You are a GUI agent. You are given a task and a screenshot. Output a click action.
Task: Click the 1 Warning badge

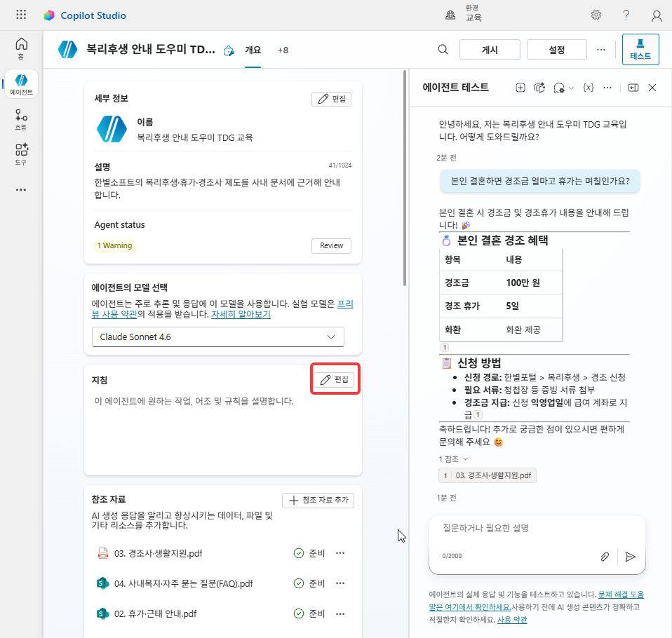coord(115,245)
